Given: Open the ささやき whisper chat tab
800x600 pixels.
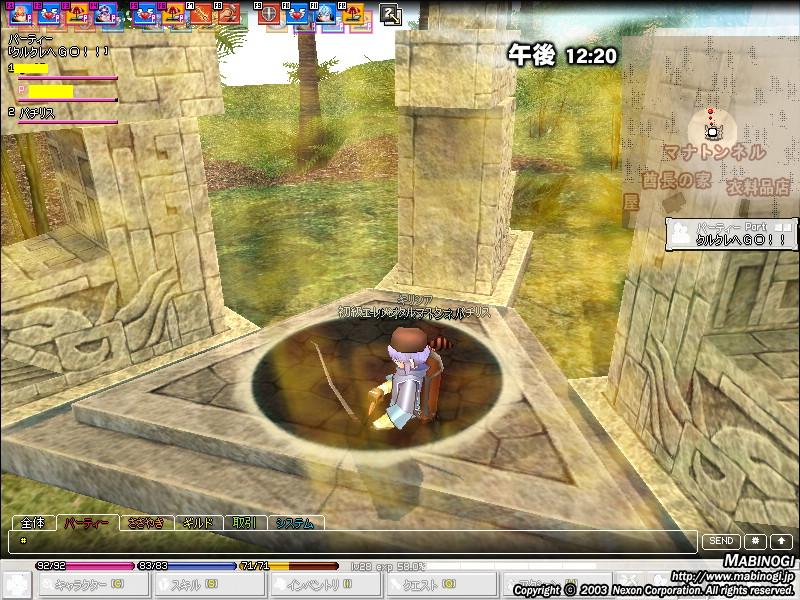Looking at the screenshot, I should 146,523.
